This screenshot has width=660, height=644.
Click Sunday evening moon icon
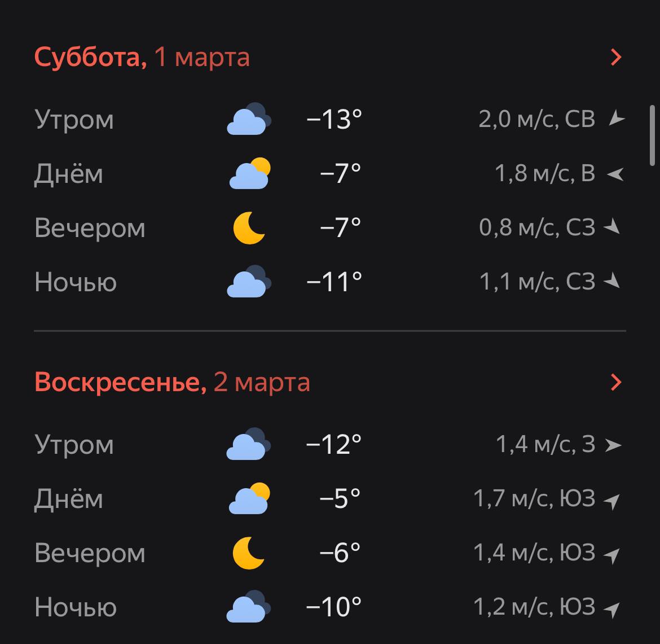pyautogui.click(x=248, y=553)
